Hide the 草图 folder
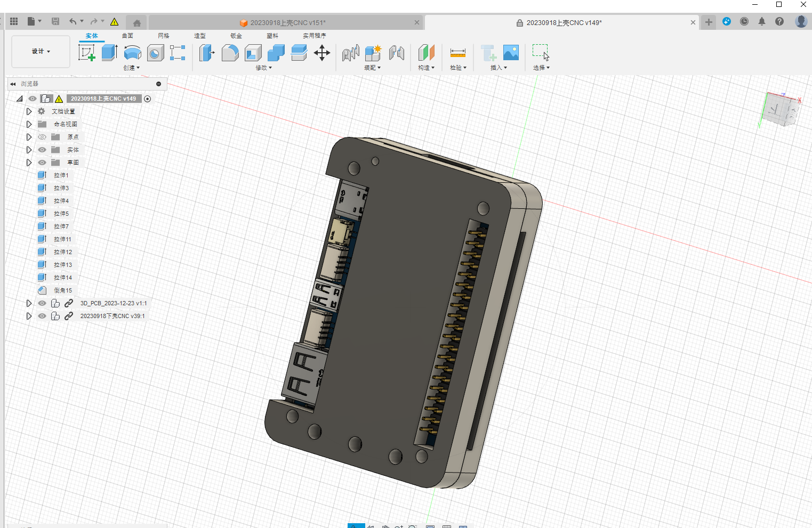This screenshot has width=812, height=528. (42, 163)
